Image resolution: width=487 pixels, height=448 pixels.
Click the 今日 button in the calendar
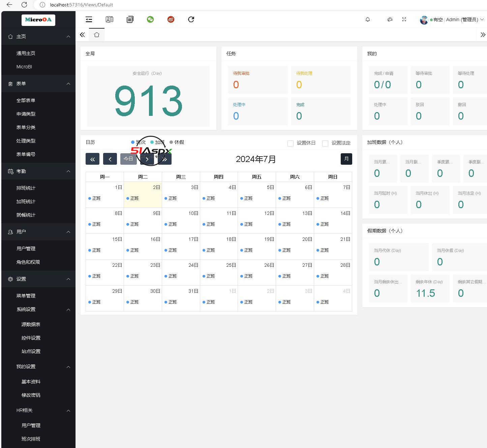click(128, 159)
